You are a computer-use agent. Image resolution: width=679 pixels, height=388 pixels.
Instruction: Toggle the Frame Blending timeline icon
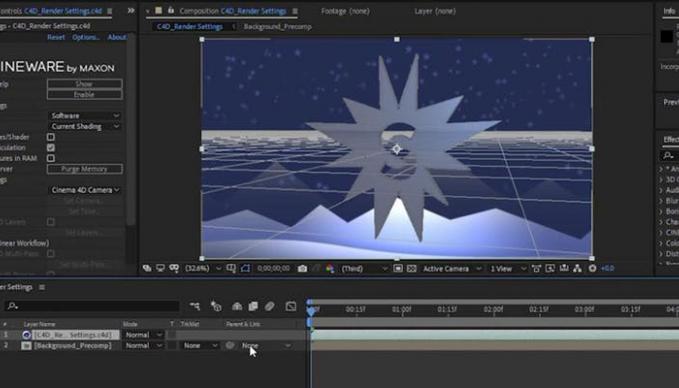click(253, 306)
